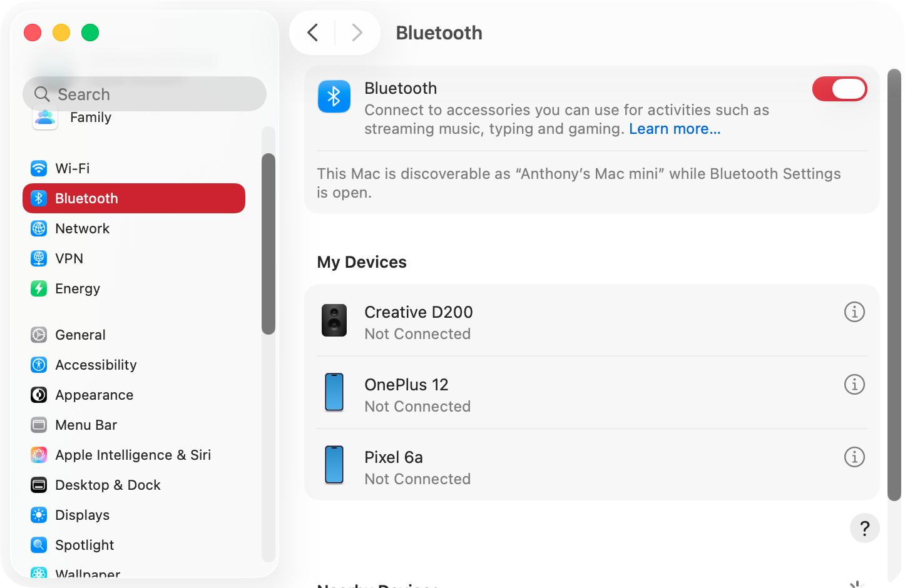The width and height of the screenshot is (905, 588).
Task: Click into the Search field
Action: (145, 94)
